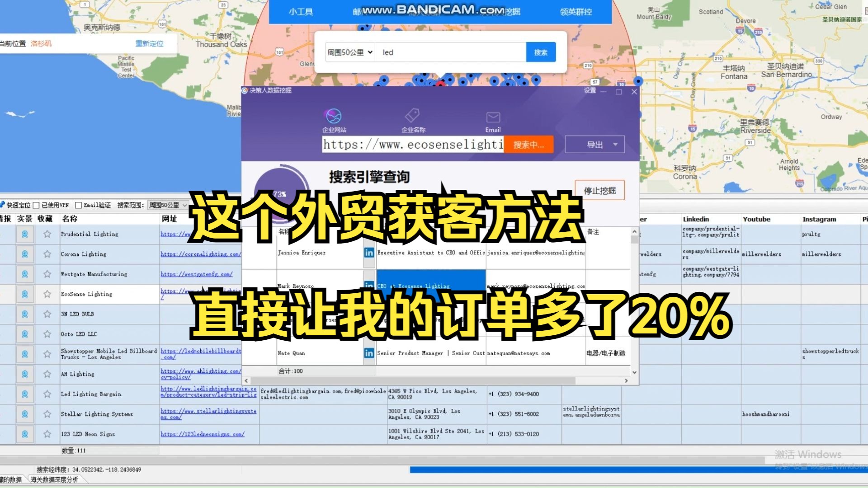Open street view for Westgate Manufacturing row
This screenshot has height=488, width=868.
(x=25, y=274)
